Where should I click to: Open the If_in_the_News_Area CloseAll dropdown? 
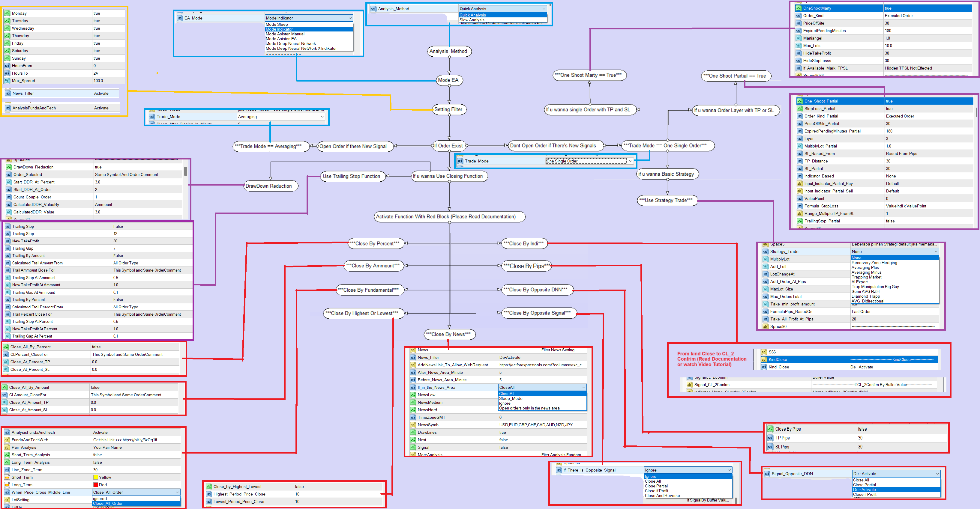pos(543,387)
